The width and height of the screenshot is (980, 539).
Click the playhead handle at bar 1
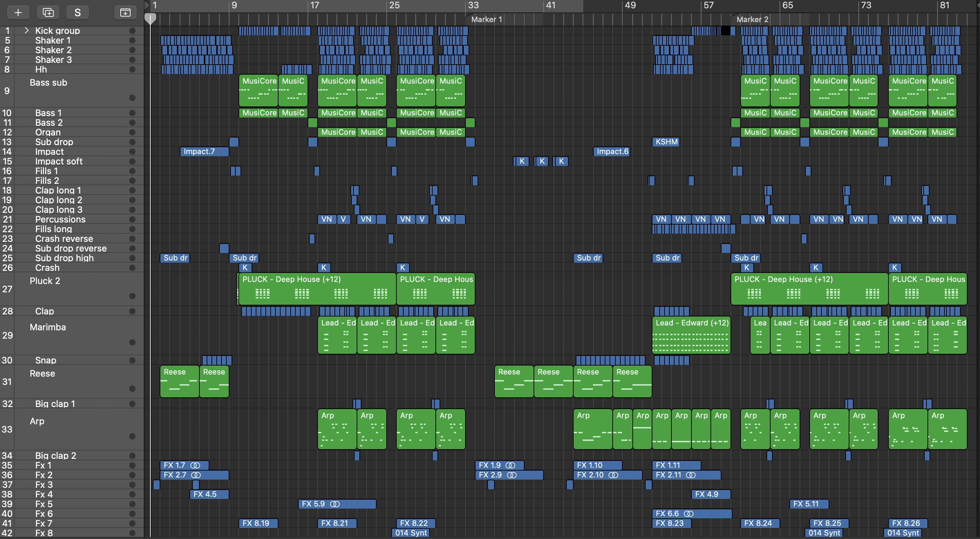click(x=151, y=18)
